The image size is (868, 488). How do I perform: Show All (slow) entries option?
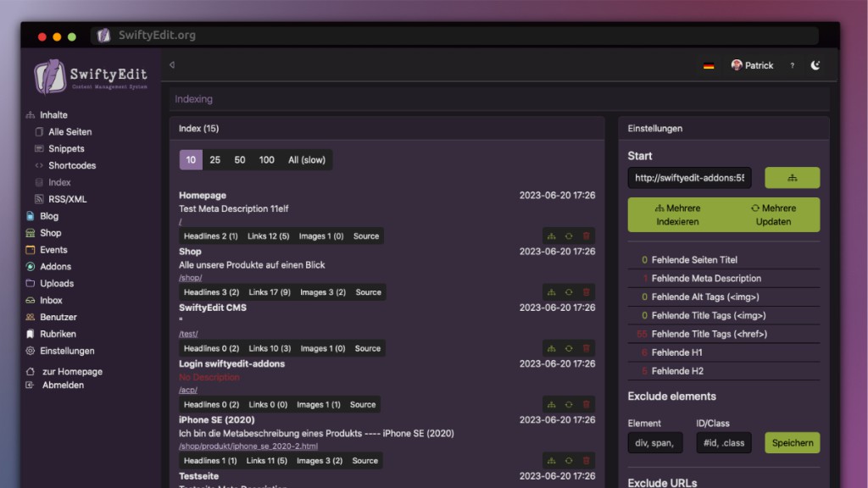tap(306, 160)
